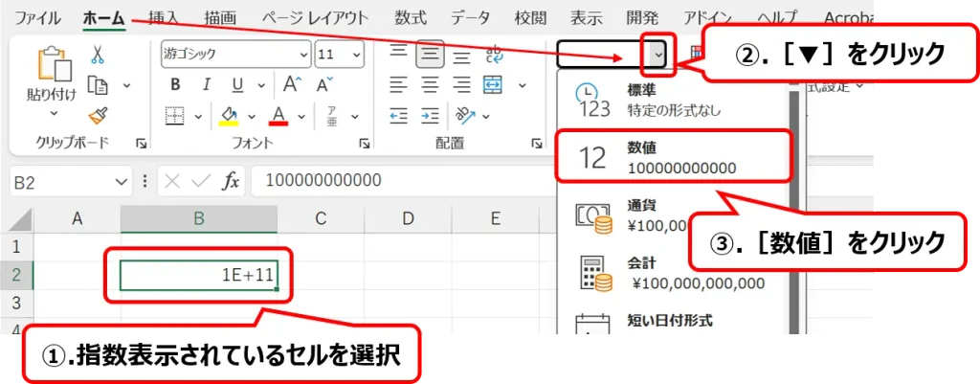The image size is (980, 384).
Task: Toggle middle vertical alignment
Action: [x=430, y=55]
